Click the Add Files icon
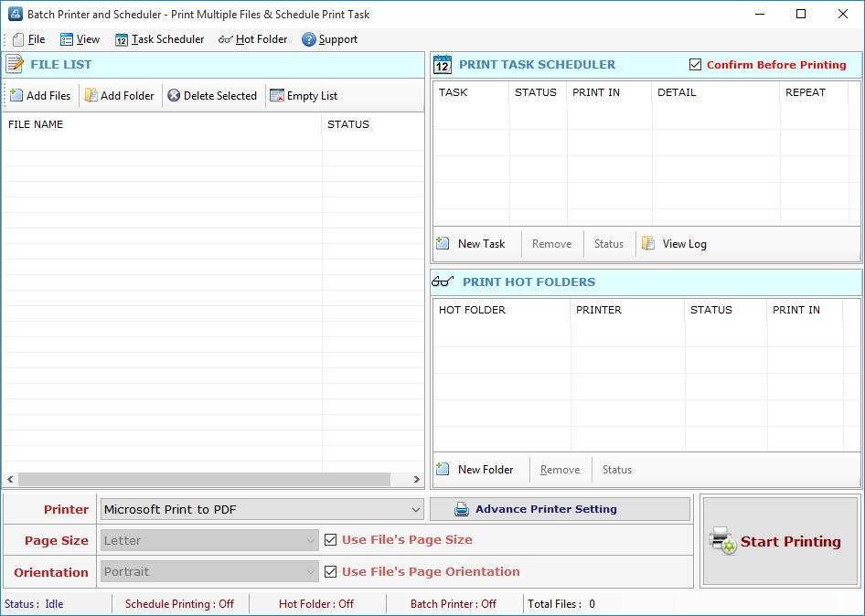Viewport: 865px width, 616px height. pyautogui.click(x=16, y=95)
